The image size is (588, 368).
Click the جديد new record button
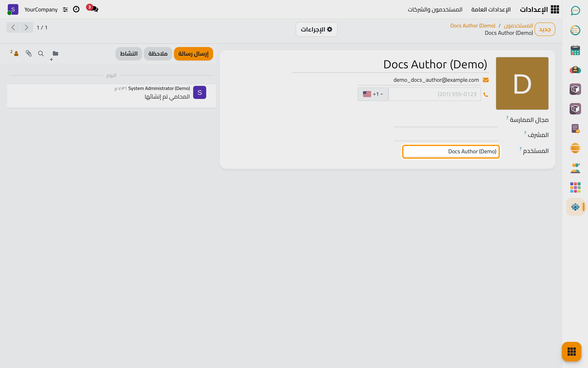coord(545,29)
